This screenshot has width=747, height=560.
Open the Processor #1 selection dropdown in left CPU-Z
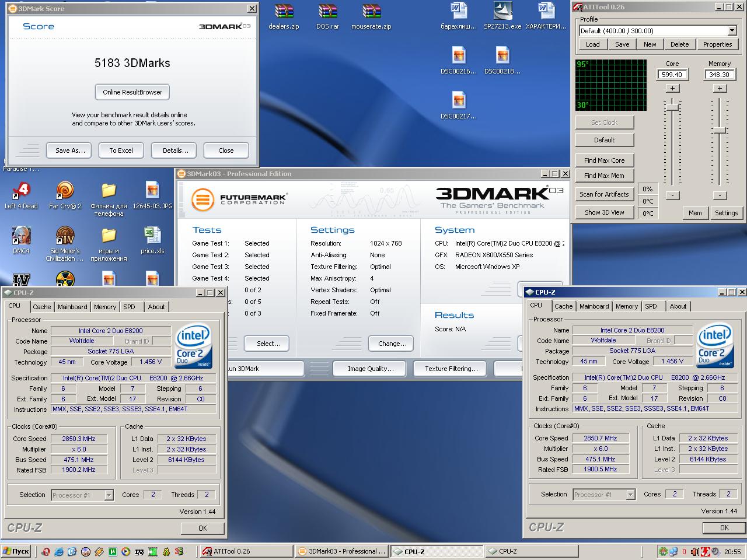109,495
